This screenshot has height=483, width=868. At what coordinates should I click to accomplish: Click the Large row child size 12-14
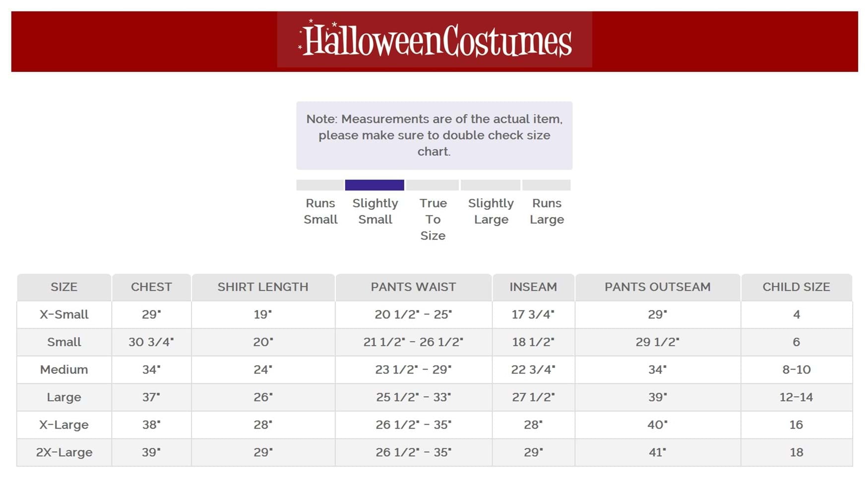coord(796,397)
